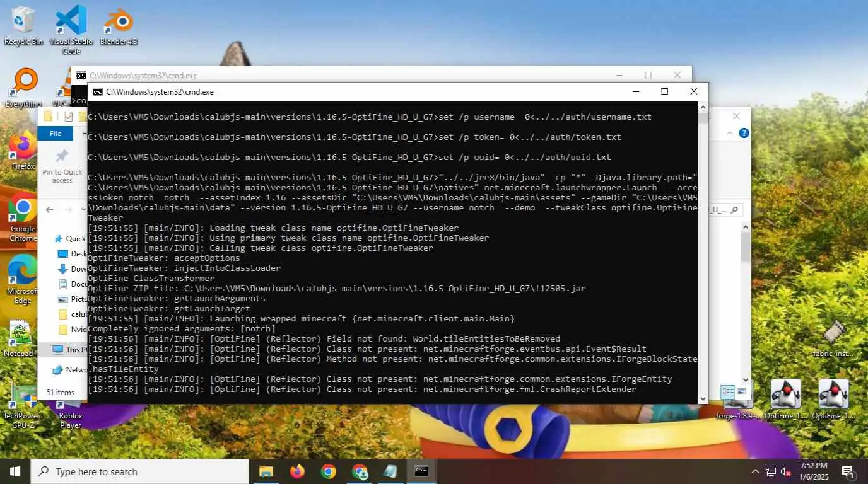
Task: Open the Visual Studio Code shortcut
Action: [x=71, y=29]
